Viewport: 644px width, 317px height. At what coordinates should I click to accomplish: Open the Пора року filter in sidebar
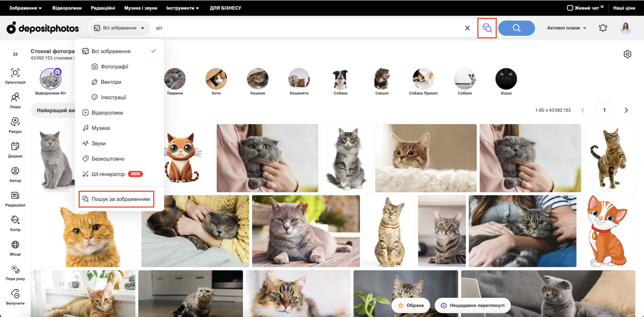click(x=15, y=272)
